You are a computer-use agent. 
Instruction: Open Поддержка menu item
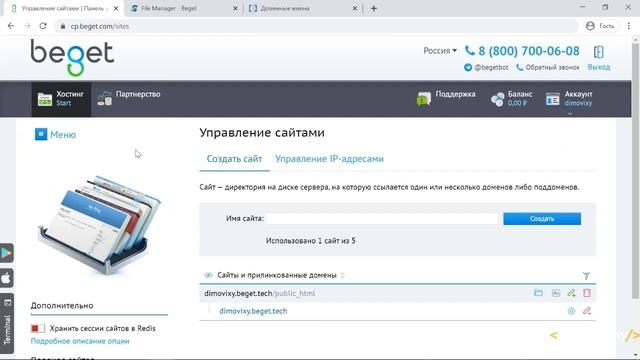click(446, 99)
